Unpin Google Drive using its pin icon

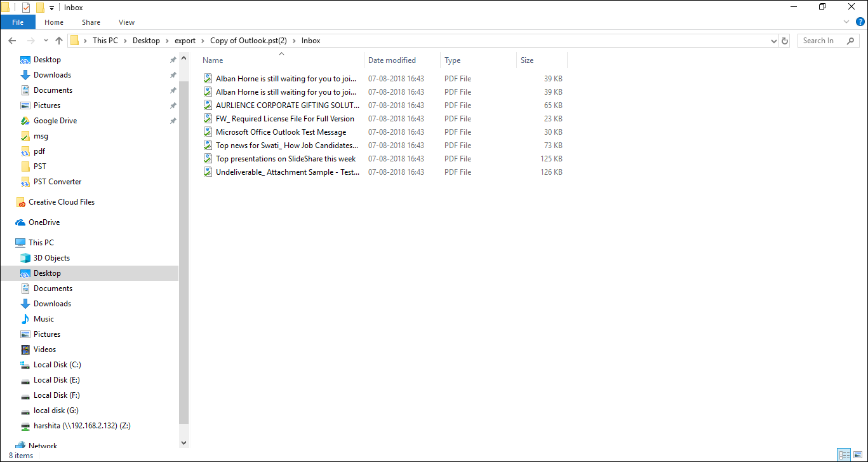tap(173, 121)
